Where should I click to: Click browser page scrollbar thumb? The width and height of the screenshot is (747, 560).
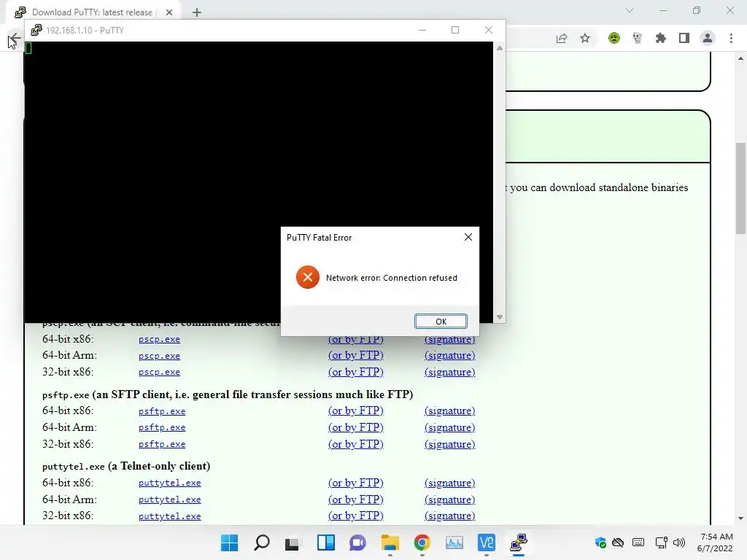click(740, 188)
